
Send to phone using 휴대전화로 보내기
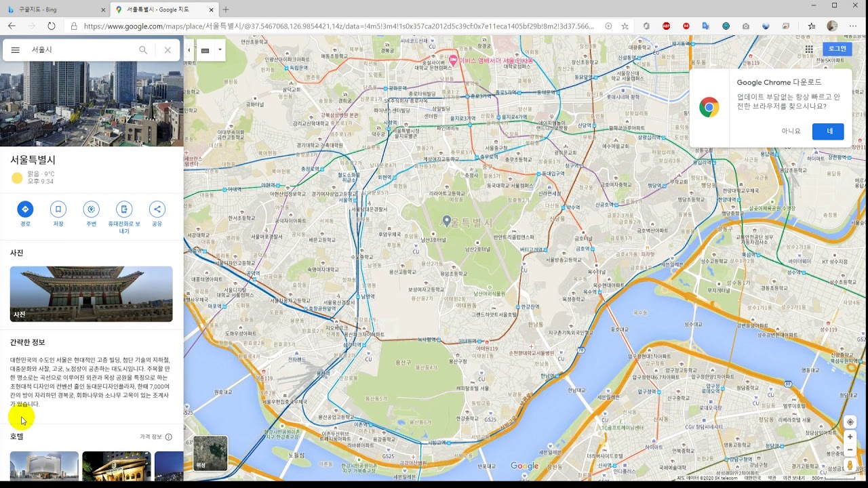click(124, 209)
